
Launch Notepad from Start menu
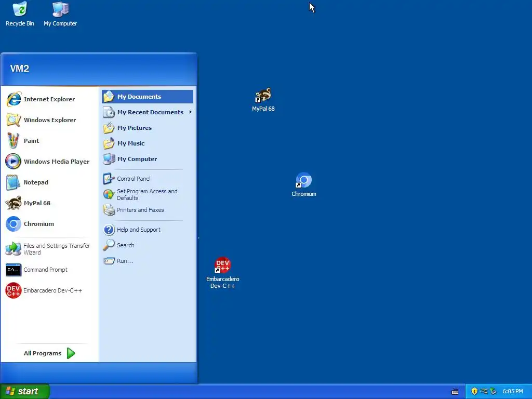coord(49,182)
